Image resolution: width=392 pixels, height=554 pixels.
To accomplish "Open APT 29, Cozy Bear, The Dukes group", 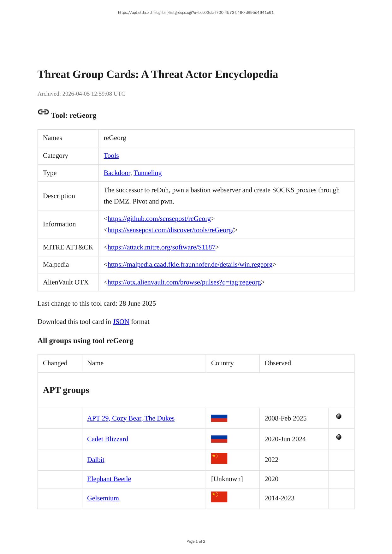I will [x=131, y=418].
